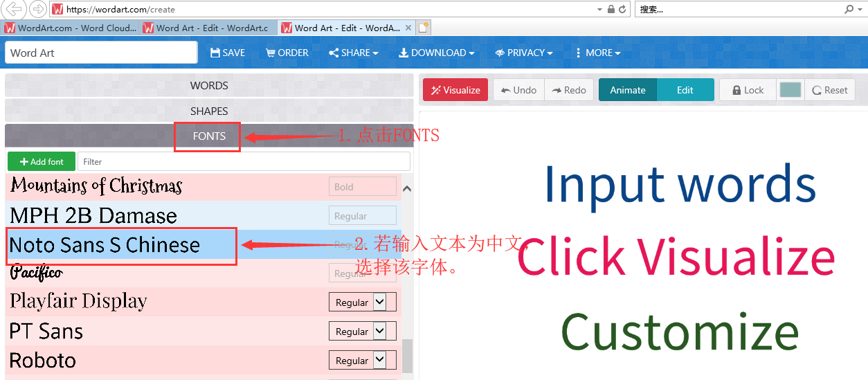The width and height of the screenshot is (868, 380).
Task: Open the DOWNLOAD dropdown menu
Action: [x=436, y=53]
